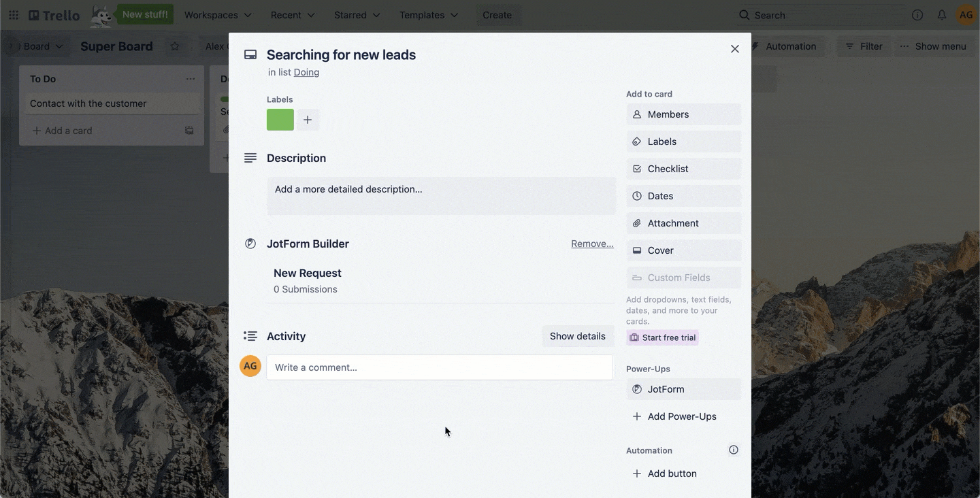
Task: Click the notifications bell icon
Action: [x=942, y=15]
